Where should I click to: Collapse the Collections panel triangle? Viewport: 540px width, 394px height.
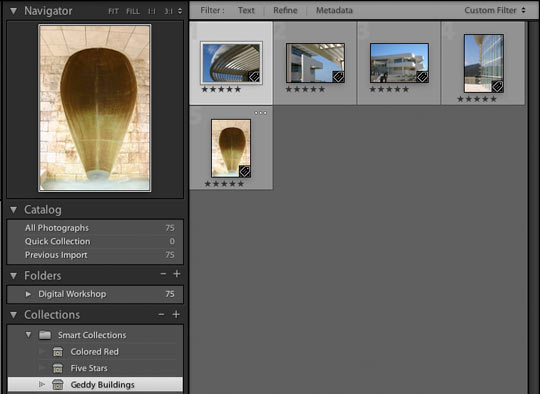(13, 315)
